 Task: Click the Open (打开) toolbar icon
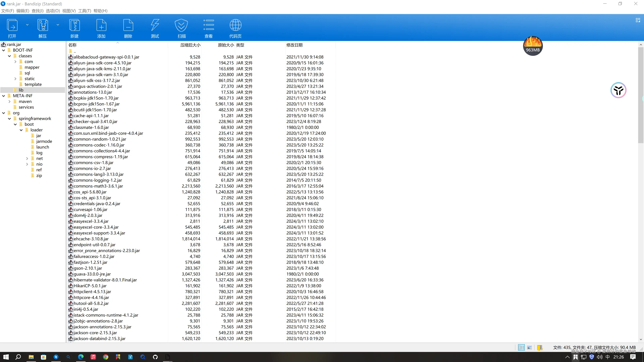coord(12,25)
